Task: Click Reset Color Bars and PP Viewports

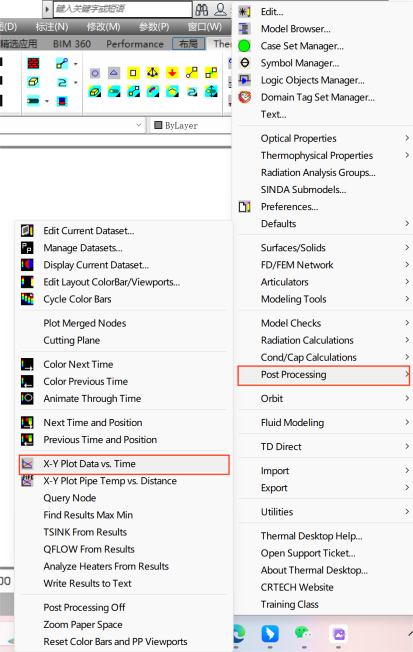Action: [116, 642]
